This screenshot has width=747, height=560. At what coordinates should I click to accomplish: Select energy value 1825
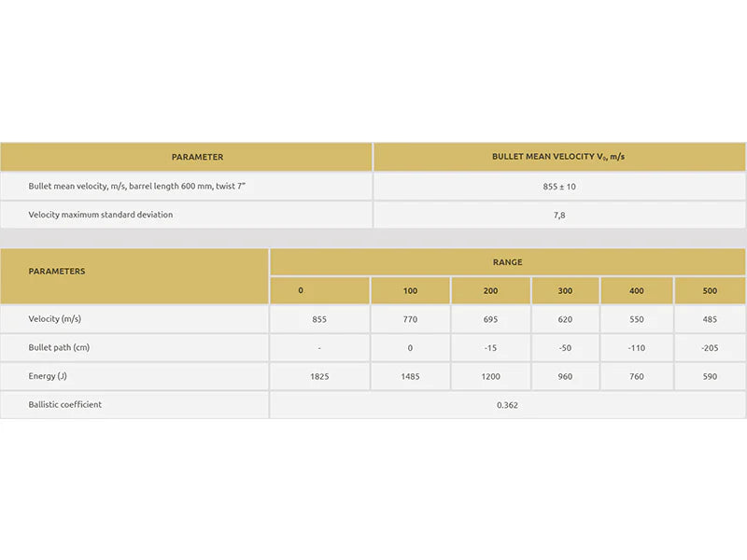coord(319,377)
